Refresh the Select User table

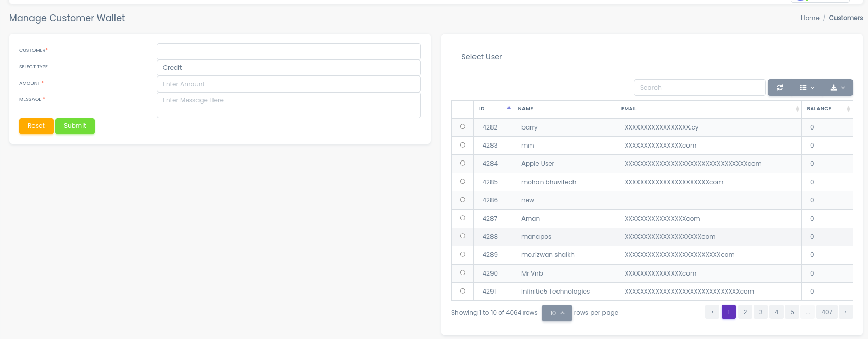pyautogui.click(x=780, y=88)
